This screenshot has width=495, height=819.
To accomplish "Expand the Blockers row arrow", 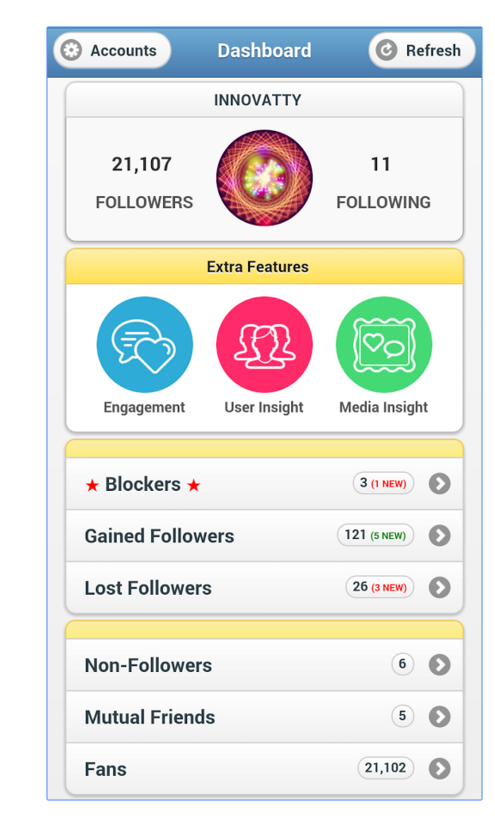I will tap(440, 484).
